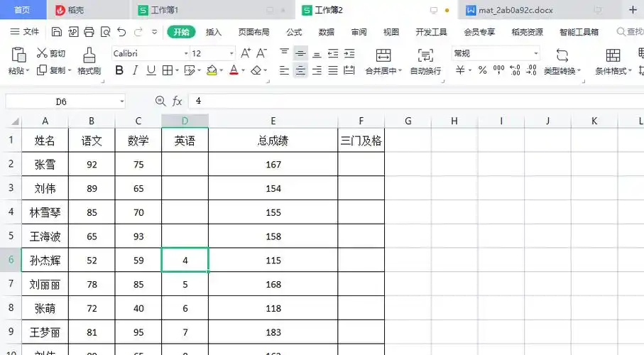The image size is (644, 355).
Task: Go to the 首页 home tab
Action: pos(22,10)
